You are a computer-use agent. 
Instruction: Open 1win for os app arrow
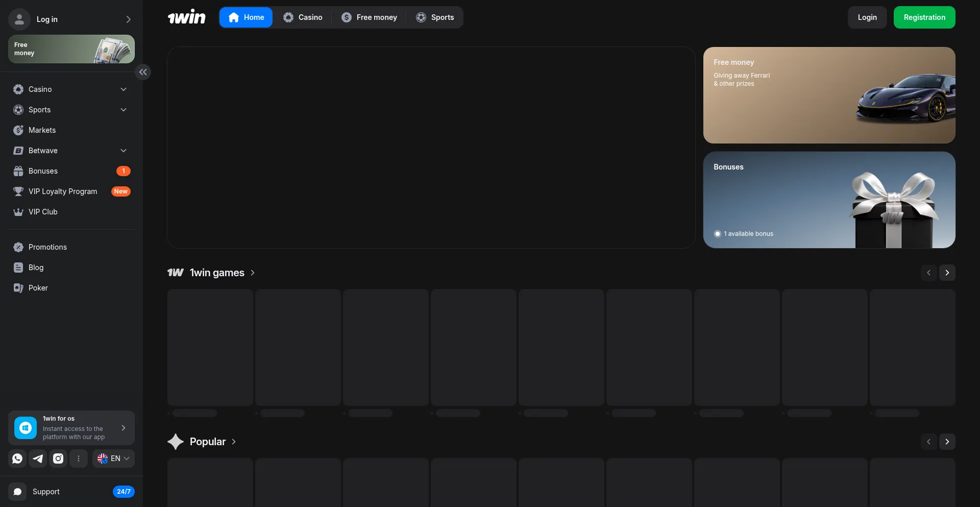[x=124, y=428]
